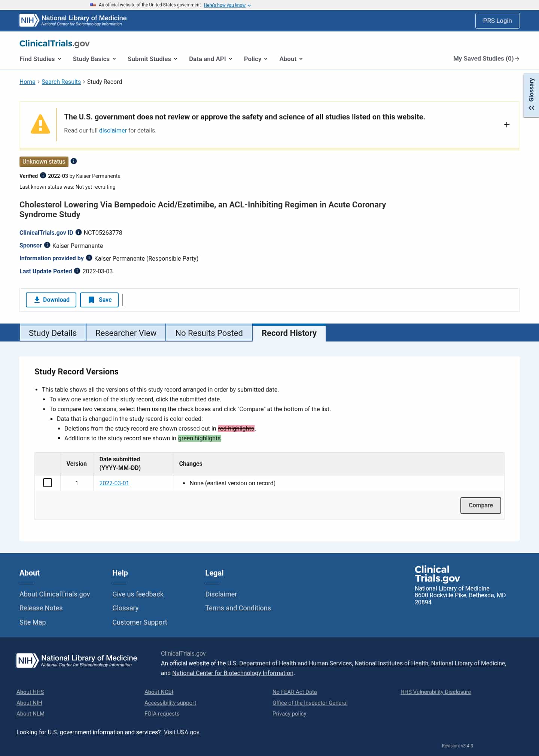Go to Home breadcrumb link

pyautogui.click(x=27, y=82)
